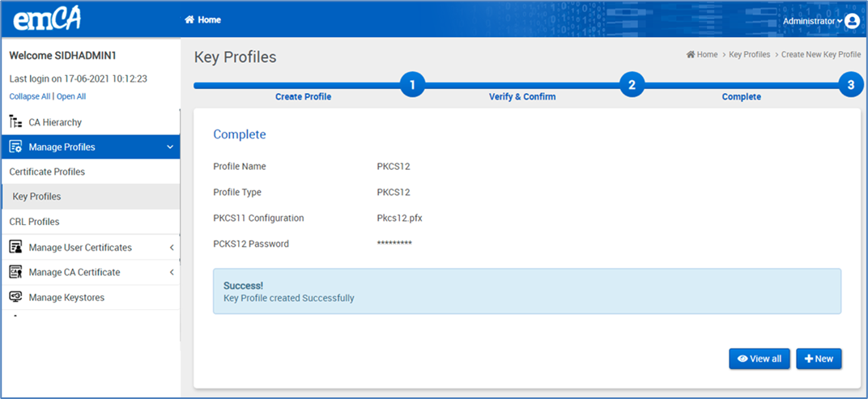Click the Collapse All link
The image size is (868, 399).
coord(29,96)
